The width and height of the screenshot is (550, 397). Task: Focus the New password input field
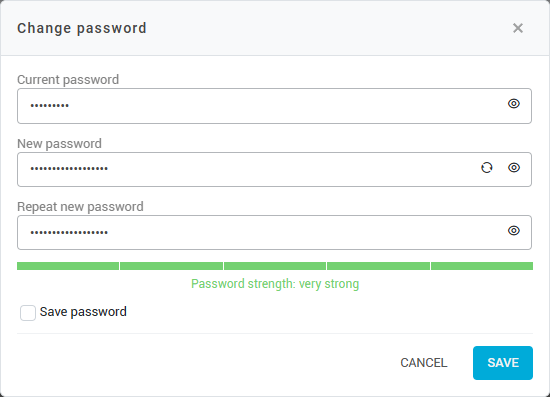[x=274, y=169]
